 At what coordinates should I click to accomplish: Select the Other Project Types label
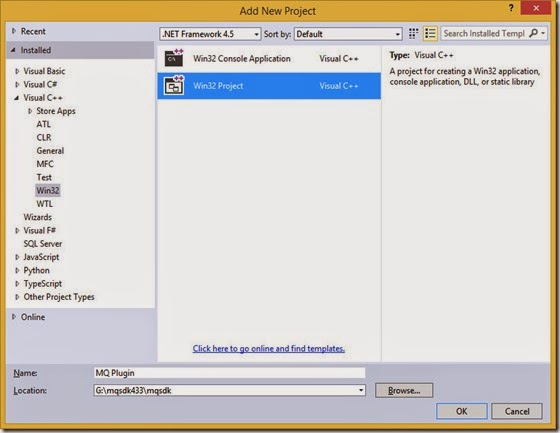[59, 297]
